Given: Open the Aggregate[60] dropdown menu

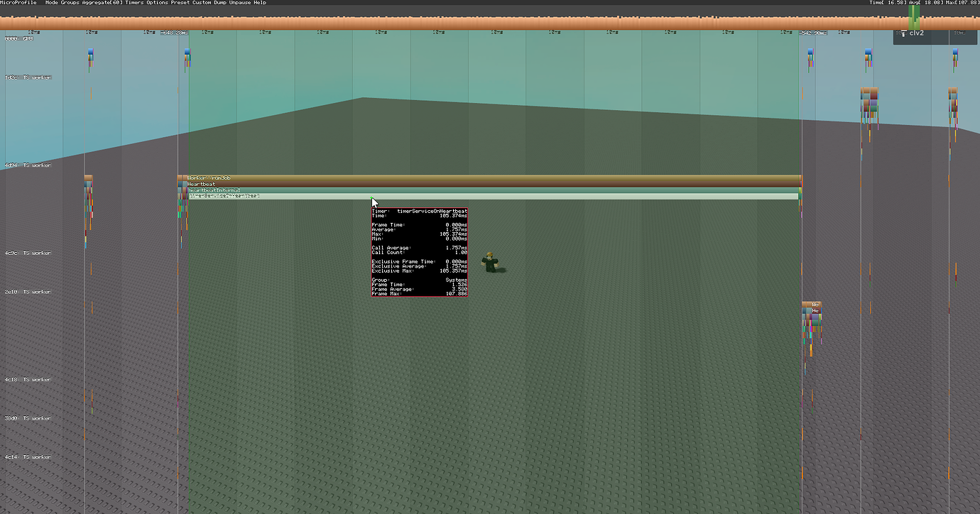Looking at the screenshot, I should (102, 3).
